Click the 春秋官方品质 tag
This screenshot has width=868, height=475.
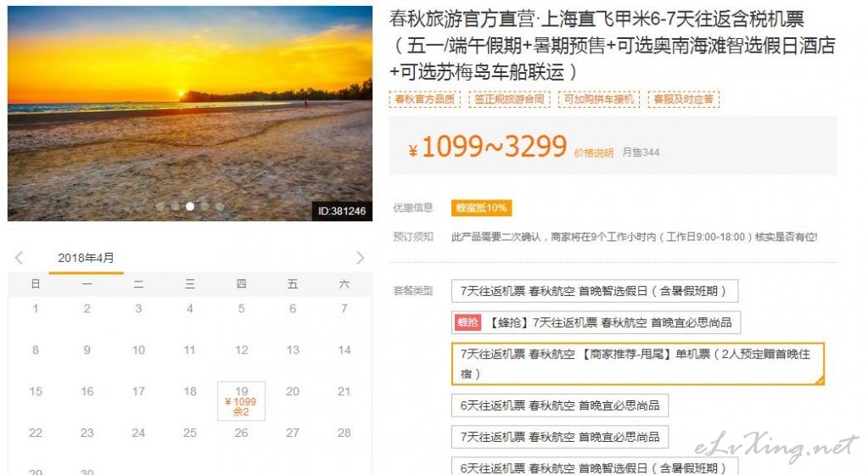424,99
